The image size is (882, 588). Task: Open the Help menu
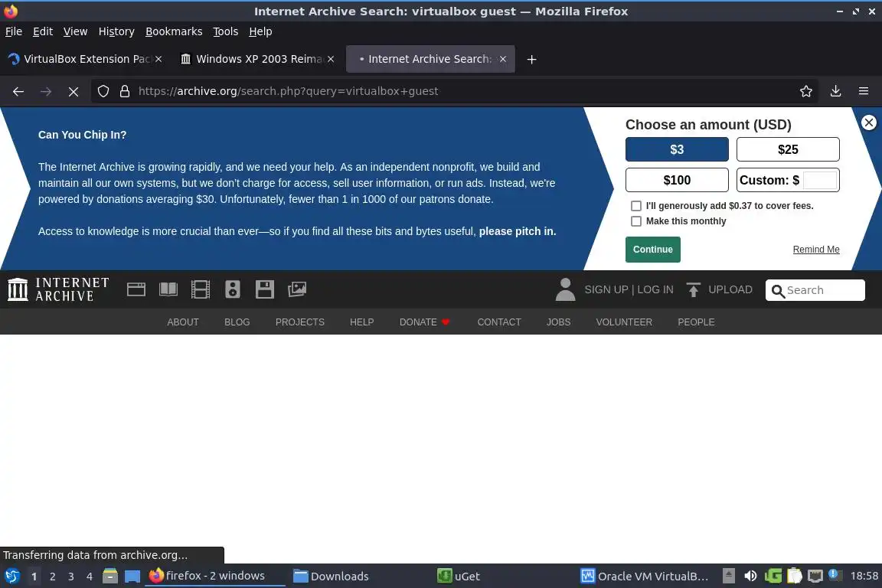click(260, 31)
